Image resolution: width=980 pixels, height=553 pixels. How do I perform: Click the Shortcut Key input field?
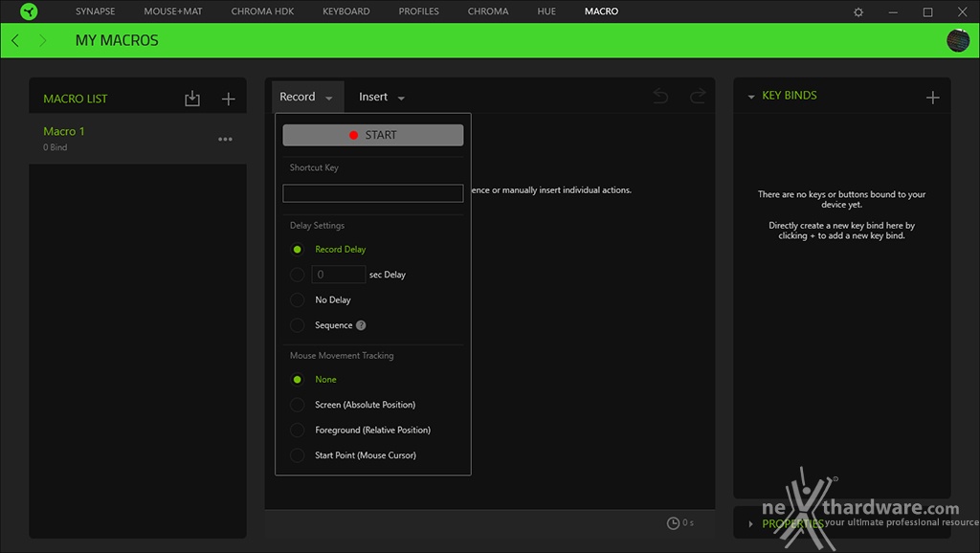click(x=373, y=193)
